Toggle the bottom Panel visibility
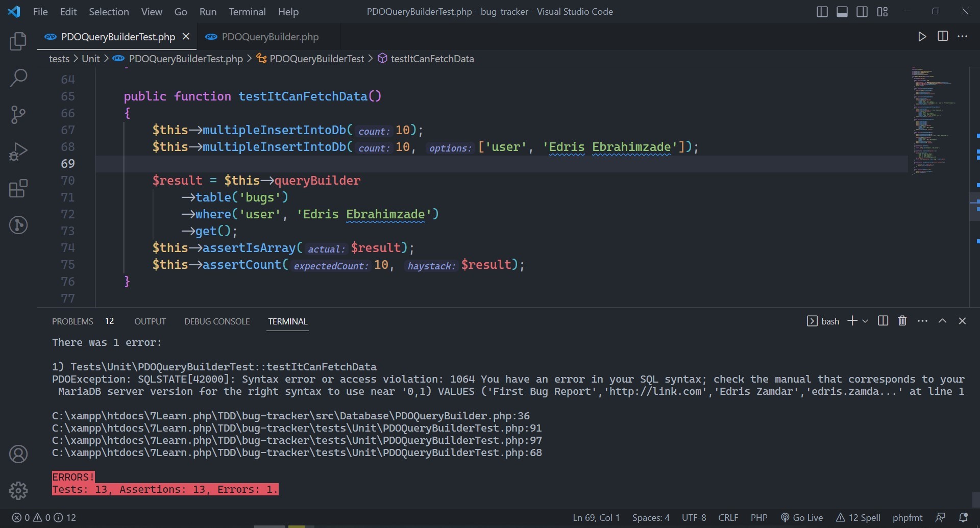 tap(842, 12)
